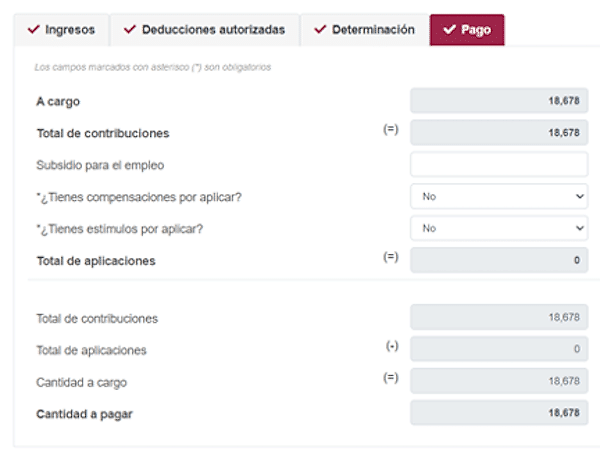Click the bold Total de aplicaciones field
The width and height of the screenshot is (600, 451).
[499, 260]
